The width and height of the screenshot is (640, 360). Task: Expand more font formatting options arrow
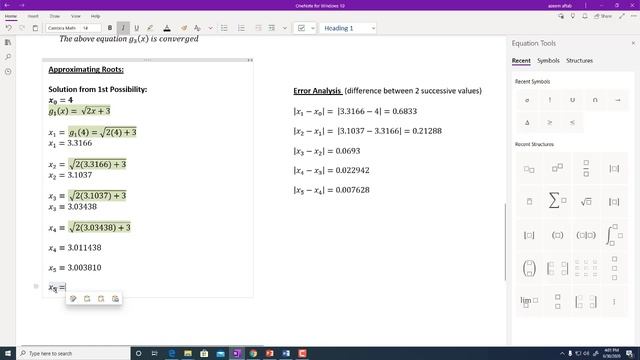[211, 28]
